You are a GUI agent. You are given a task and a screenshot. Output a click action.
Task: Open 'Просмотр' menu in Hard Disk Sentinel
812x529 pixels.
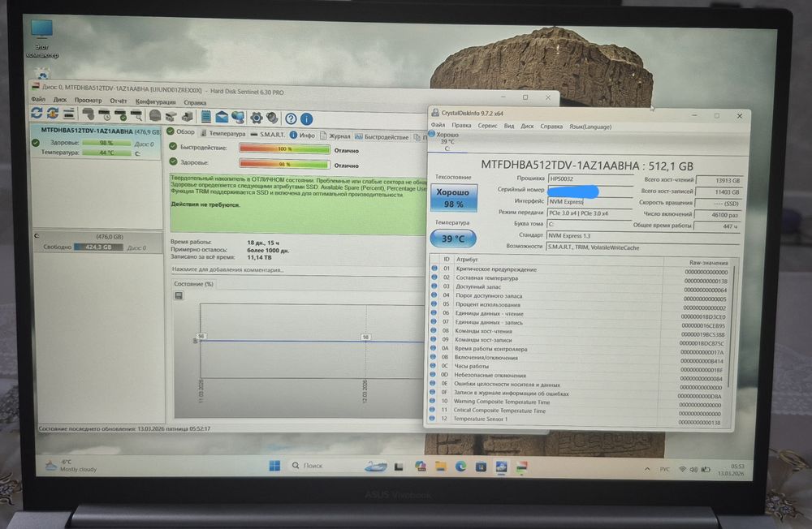click(88, 100)
